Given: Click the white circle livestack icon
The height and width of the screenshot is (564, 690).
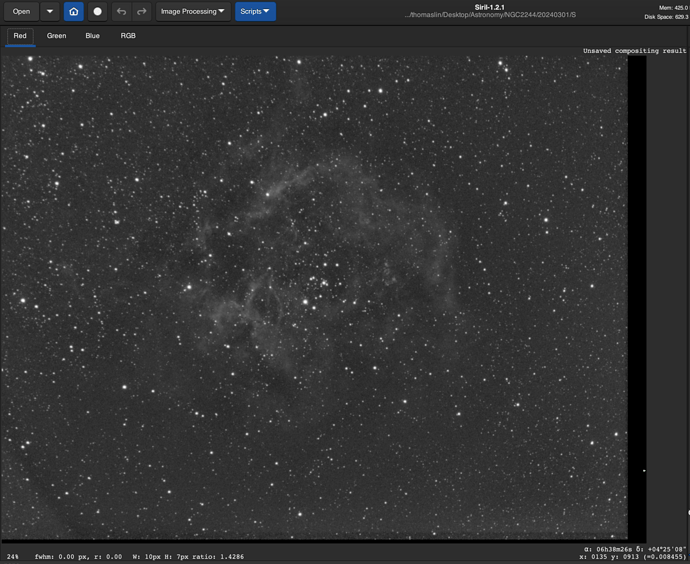Looking at the screenshot, I should tap(97, 12).
